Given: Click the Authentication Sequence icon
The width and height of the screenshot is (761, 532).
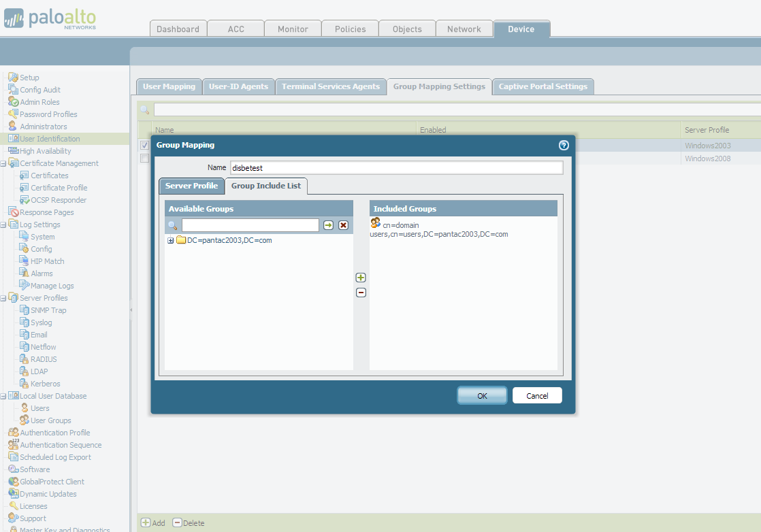Looking at the screenshot, I should tap(13, 444).
